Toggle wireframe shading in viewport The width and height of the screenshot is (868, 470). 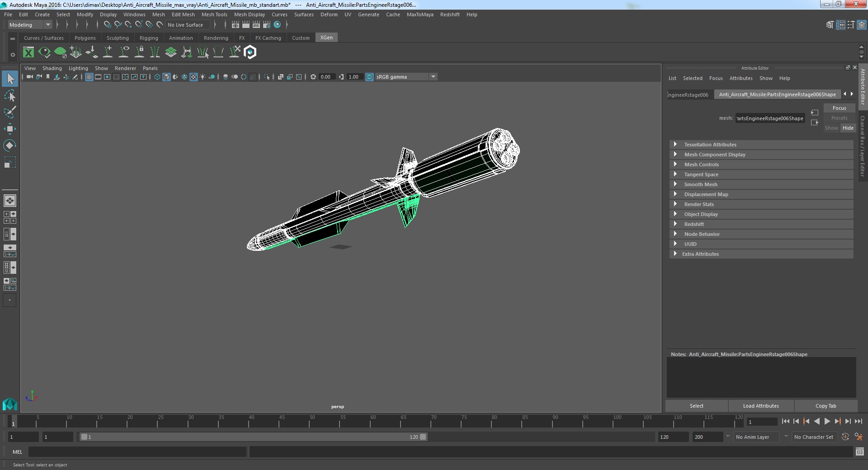pos(157,77)
